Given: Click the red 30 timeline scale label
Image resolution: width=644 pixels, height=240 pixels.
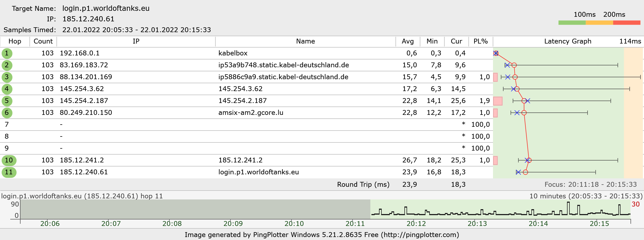Looking at the screenshot, I should tap(636, 204).
